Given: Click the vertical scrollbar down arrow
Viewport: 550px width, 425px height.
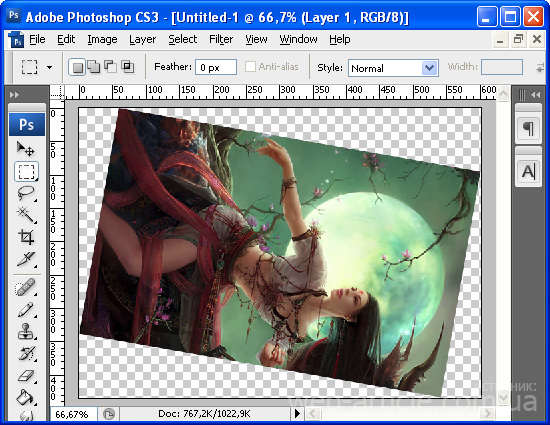Looking at the screenshot, I should tap(503, 397).
